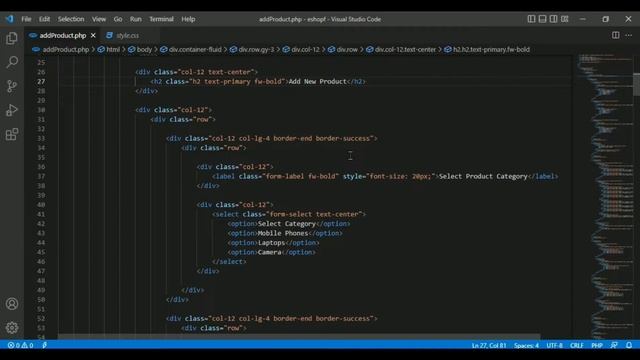Open the Source Control view
The height and width of the screenshot is (360, 640).
(12, 86)
